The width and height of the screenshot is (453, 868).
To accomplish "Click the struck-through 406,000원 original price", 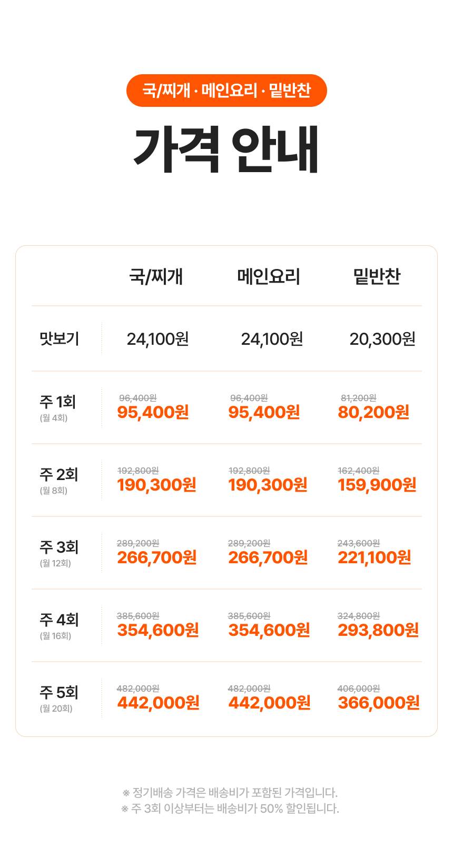I will click(359, 689).
